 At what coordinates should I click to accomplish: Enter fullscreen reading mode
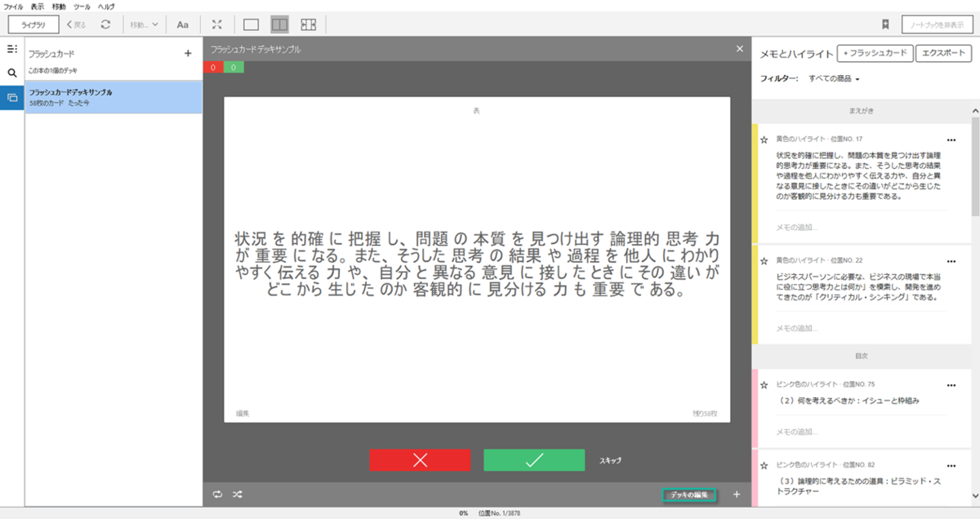[x=216, y=24]
